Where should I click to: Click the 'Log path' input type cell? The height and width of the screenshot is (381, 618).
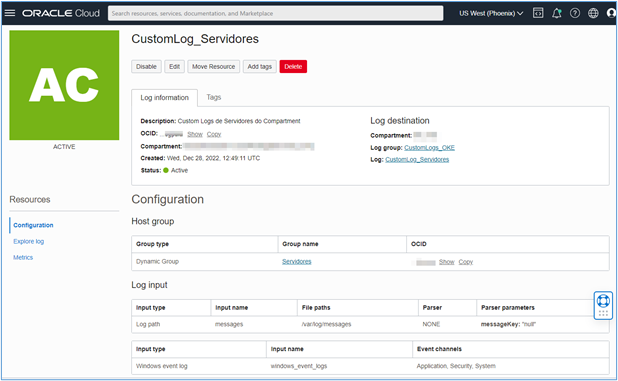(x=148, y=324)
